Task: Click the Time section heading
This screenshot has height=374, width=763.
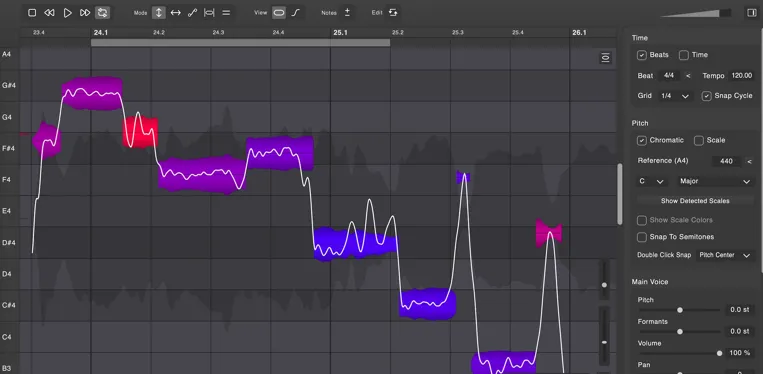Action: point(639,38)
